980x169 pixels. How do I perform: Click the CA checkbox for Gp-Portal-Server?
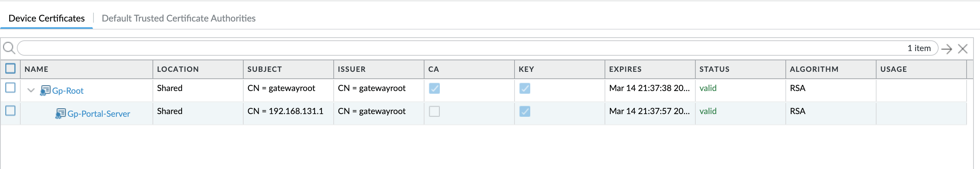click(x=434, y=111)
